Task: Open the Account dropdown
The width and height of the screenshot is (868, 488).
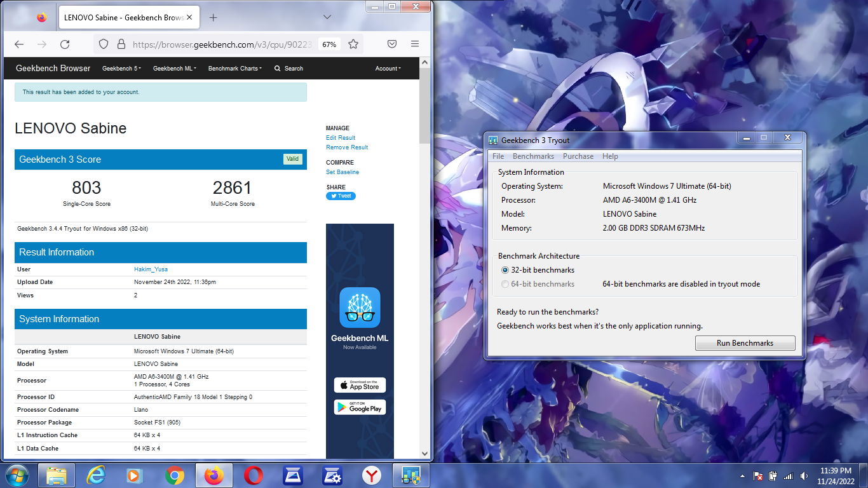Action: tap(388, 69)
